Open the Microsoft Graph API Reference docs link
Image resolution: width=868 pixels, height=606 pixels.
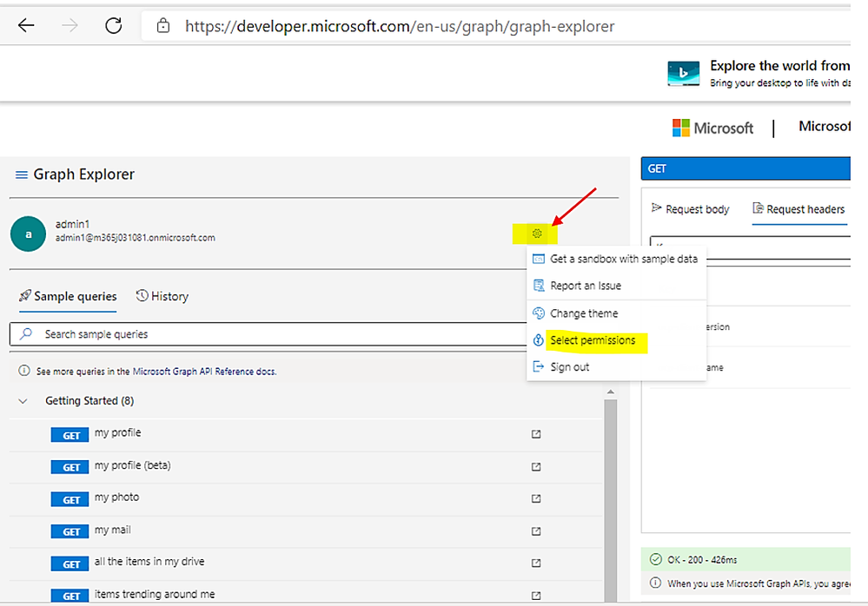coord(204,372)
